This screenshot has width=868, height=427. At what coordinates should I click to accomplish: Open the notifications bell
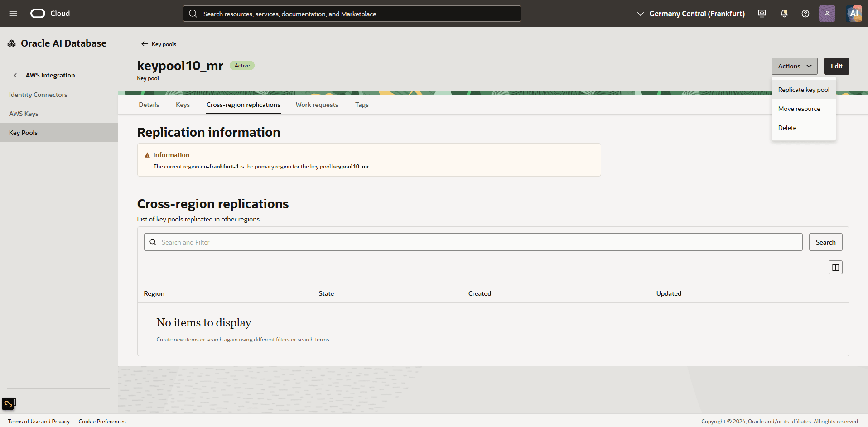(784, 14)
